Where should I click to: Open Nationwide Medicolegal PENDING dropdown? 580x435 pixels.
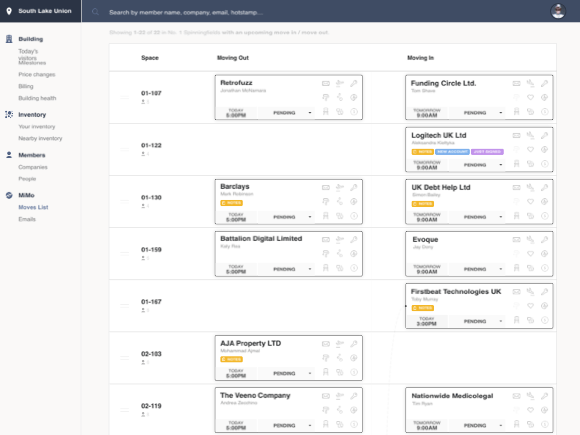477,426
